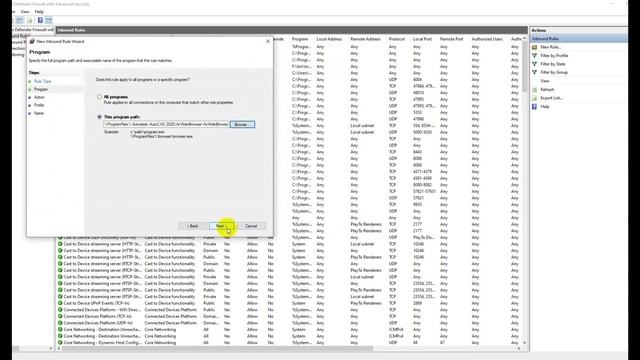Open the View menu
This screenshot has width=640, height=360.
[x=25, y=12]
